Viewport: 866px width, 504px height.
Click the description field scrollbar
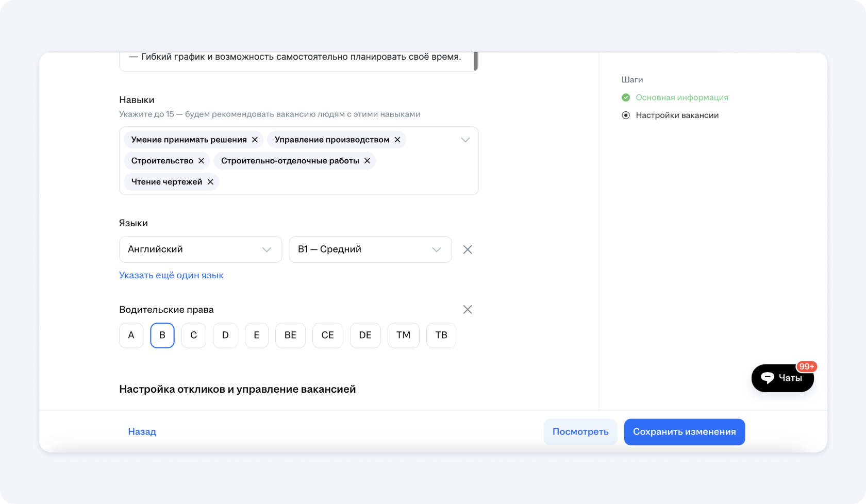point(475,61)
